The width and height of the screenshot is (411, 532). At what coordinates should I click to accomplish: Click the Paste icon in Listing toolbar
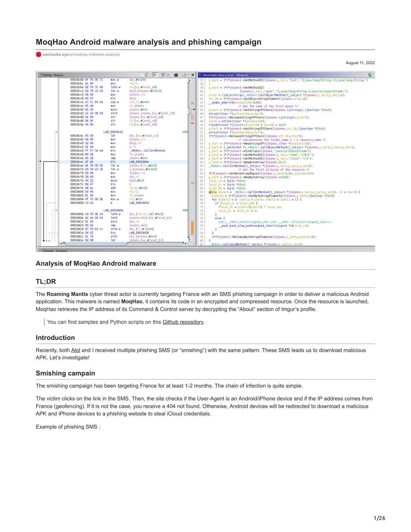(147, 75)
